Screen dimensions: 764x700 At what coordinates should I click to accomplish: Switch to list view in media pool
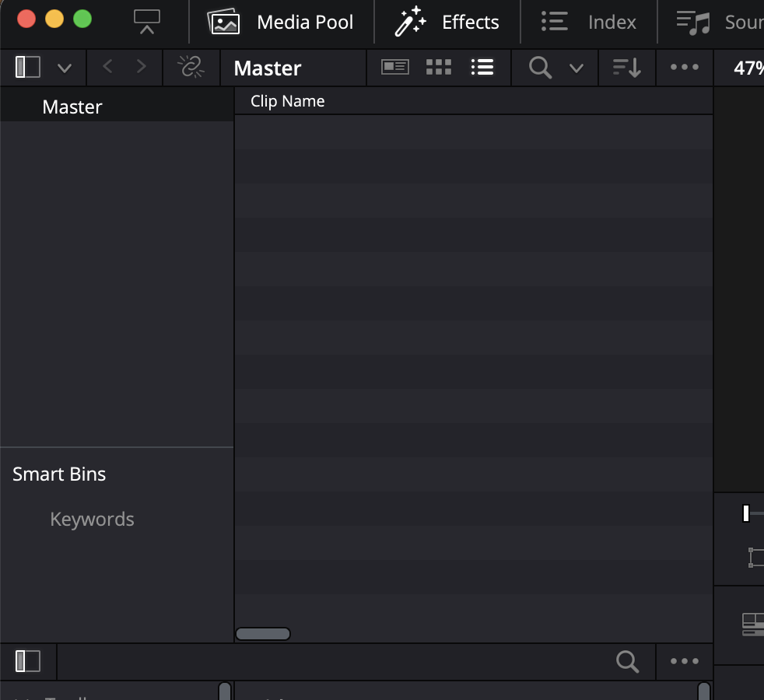(x=482, y=68)
